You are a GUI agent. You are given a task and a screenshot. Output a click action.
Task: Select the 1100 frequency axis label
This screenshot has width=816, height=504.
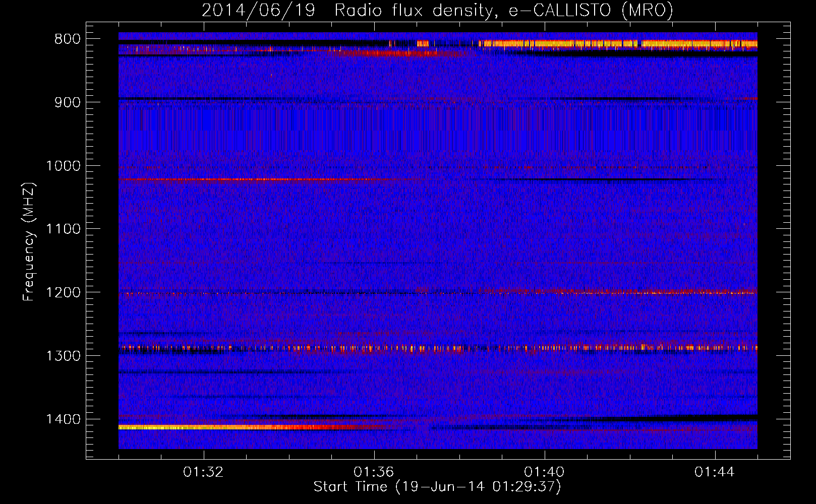pyautogui.click(x=63, y=229)
